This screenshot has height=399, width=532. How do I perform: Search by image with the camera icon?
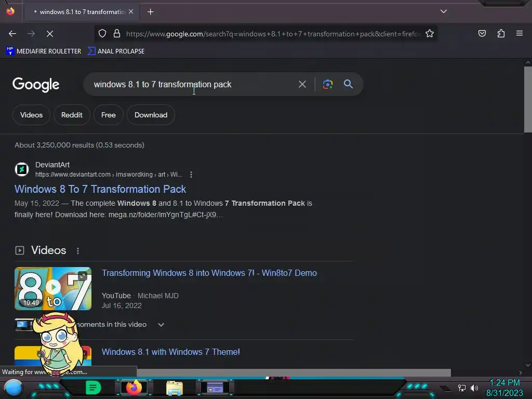tap(327, 84)
